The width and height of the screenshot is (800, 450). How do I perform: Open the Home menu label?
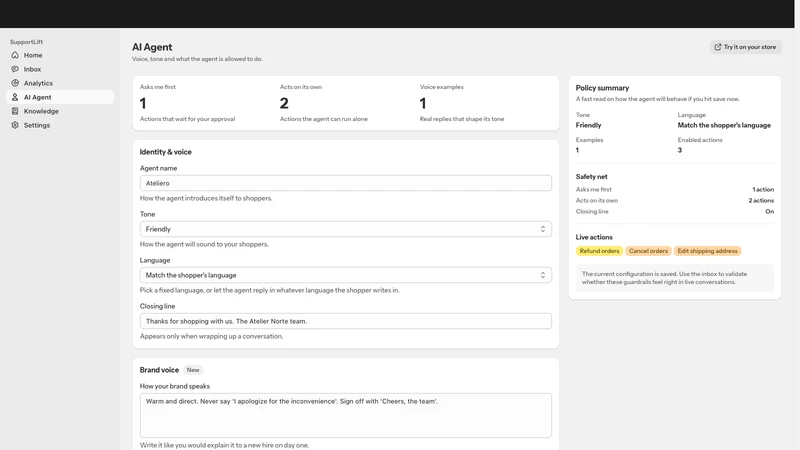point(33,55)
